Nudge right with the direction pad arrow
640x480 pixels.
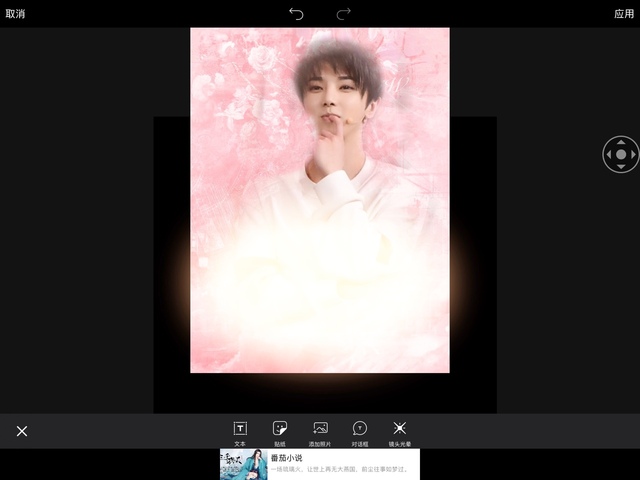[x=634, y=155]
